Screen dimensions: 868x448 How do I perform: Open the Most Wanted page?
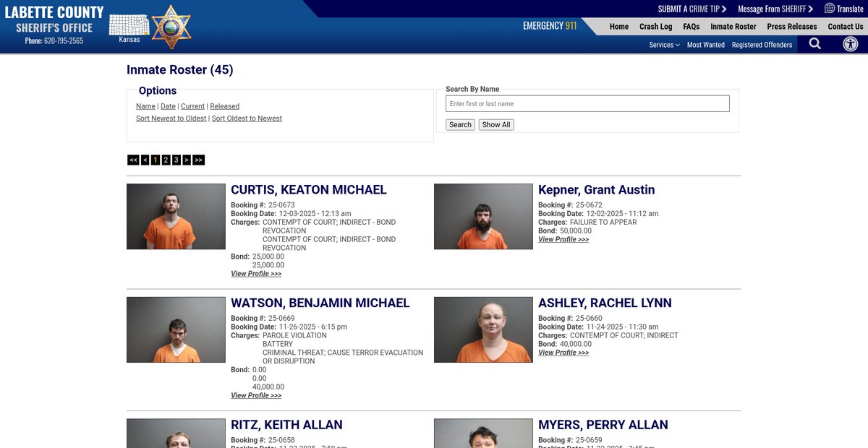click(706, 45)
